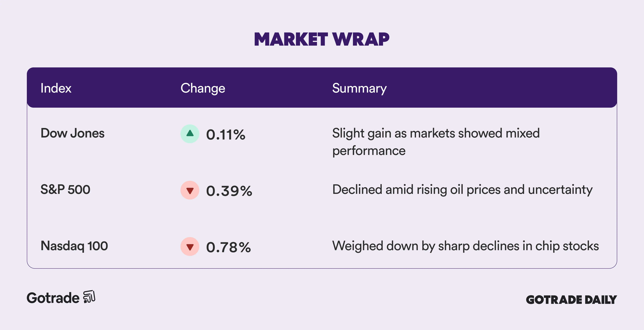
Task: Open the Nasdaq 100 index name
Action: (74, 246)
